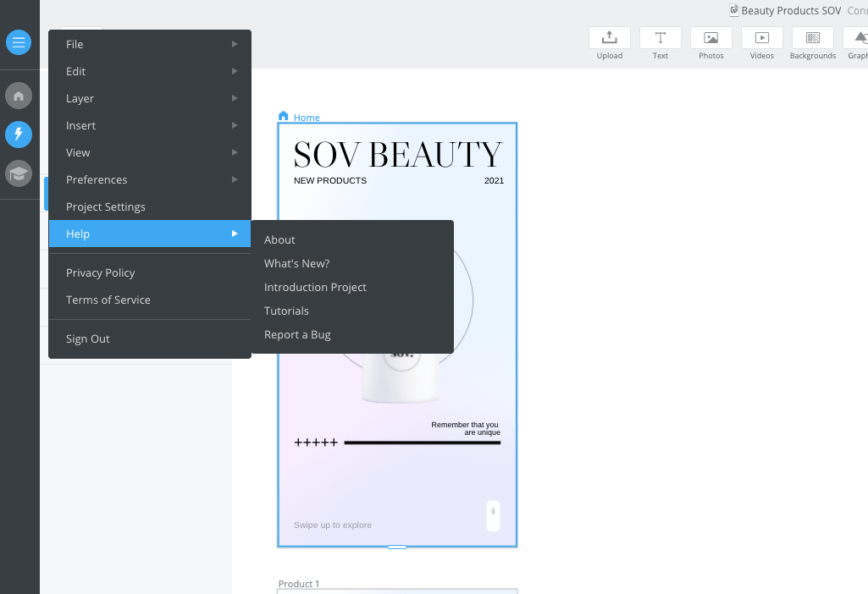Select Tutorials from Help submenu

[352, 311]
